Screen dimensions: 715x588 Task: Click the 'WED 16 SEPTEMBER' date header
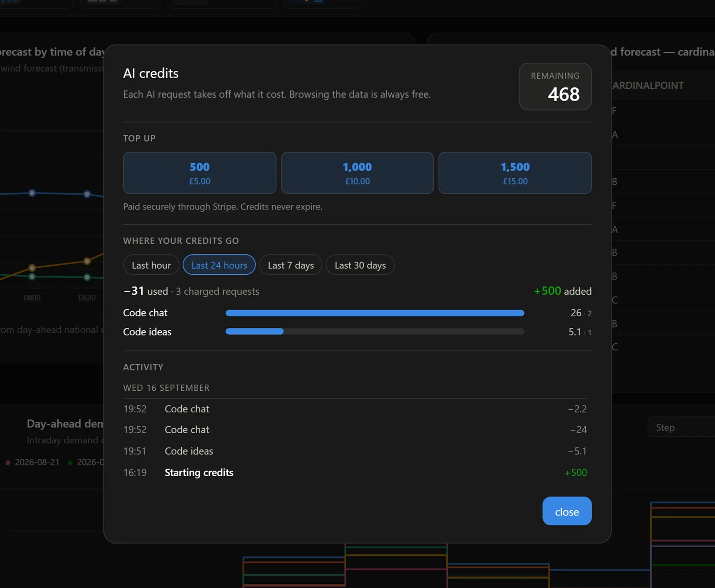point(166,388)
